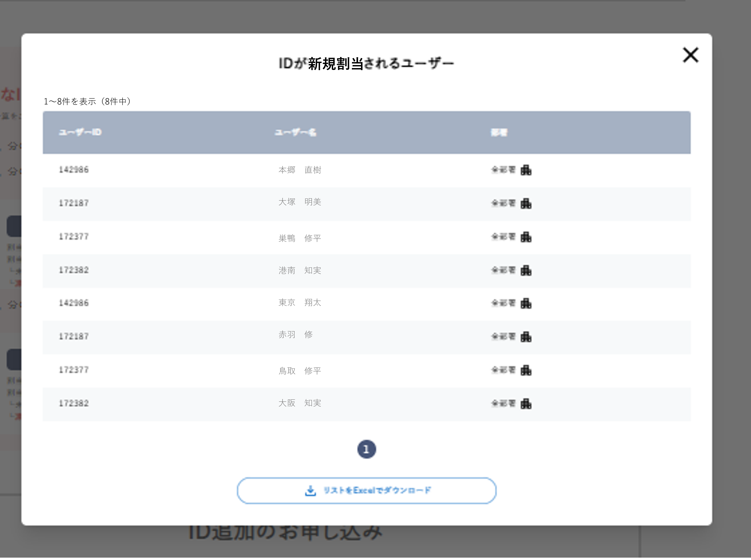
Task: Select page 1 in the pagination
Action: tap(367, 449)
